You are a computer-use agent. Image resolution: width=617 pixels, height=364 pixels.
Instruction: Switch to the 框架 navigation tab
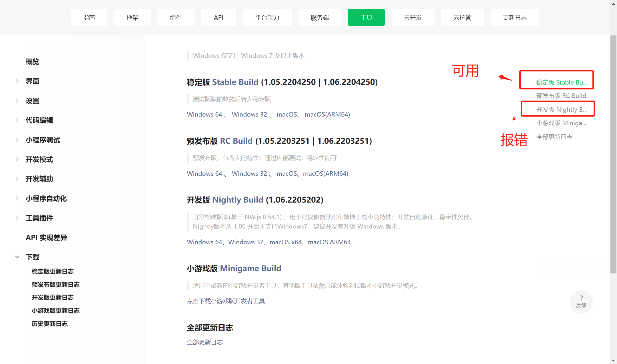(x=132, y=17)
